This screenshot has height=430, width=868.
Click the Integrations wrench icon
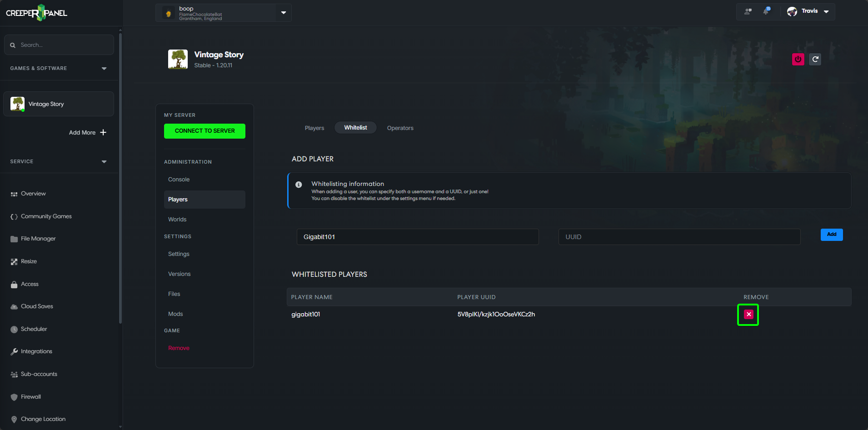tap(14, 352)
